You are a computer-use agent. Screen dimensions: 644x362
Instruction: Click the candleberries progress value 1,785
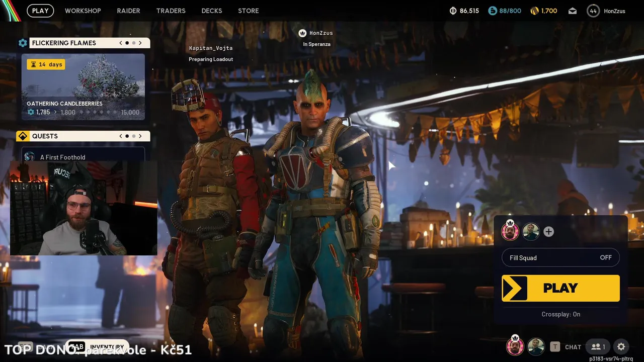43,112
